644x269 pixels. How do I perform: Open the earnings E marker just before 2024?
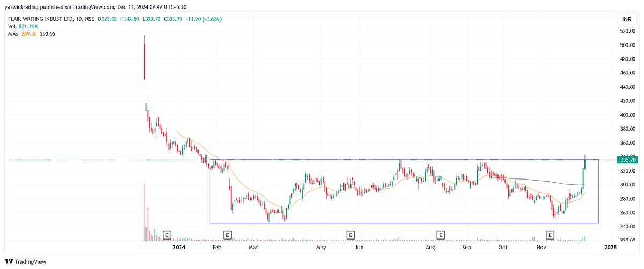(x=167, y=235)
